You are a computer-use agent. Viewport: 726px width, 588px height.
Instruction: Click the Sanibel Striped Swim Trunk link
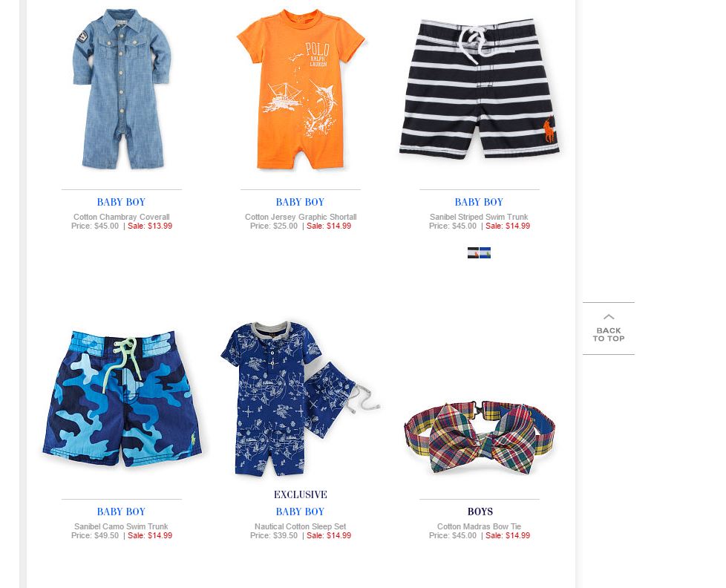pos(479,217)
